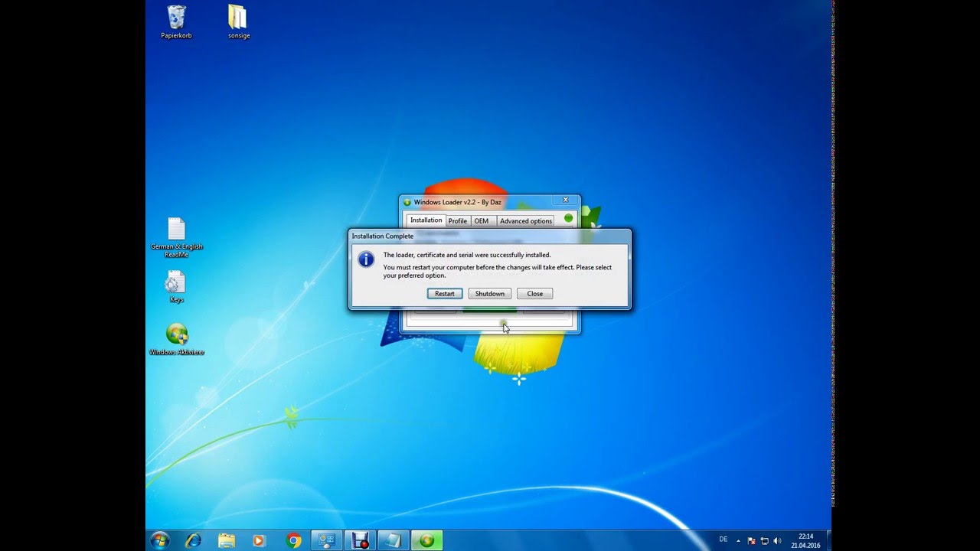The height and width of the screenshot is (551, 980).
Task: Select the Keys file on desktop
Action: click(176, 287)
